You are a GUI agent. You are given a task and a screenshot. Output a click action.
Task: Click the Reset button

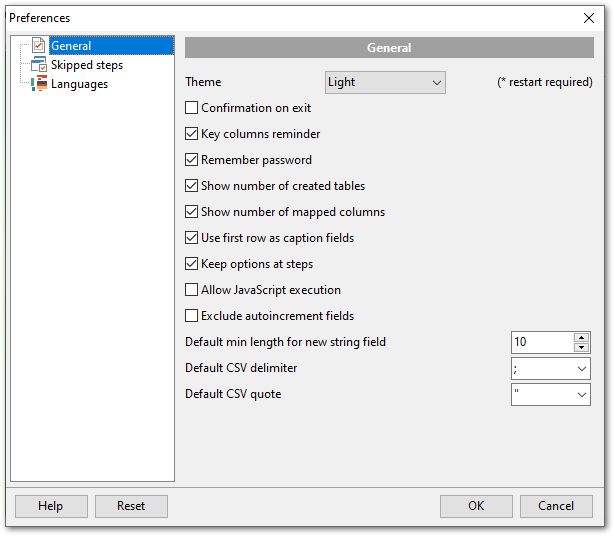point(131,506)
